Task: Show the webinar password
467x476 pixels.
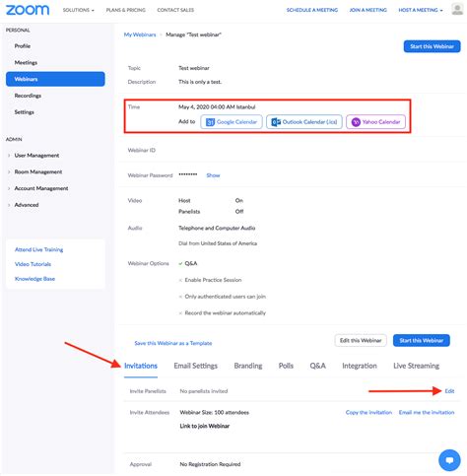Action: [x=213, y=175]
